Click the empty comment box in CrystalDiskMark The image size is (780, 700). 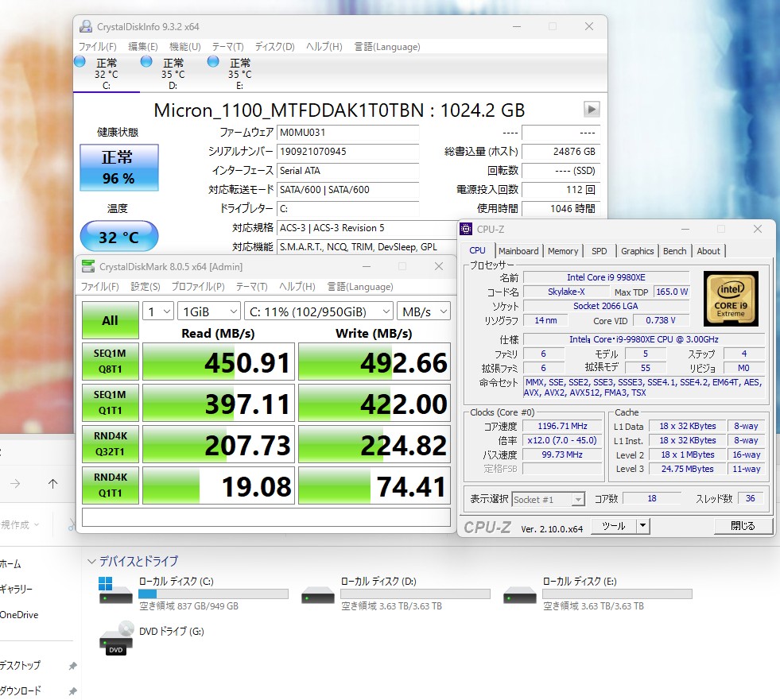[x=266, y=517]
